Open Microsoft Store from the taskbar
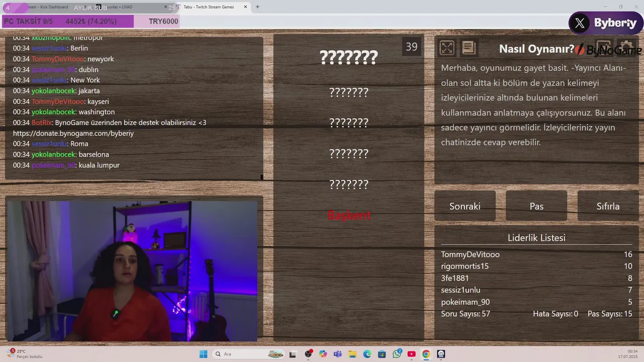 pyautogui.click(x=382, y=354)
